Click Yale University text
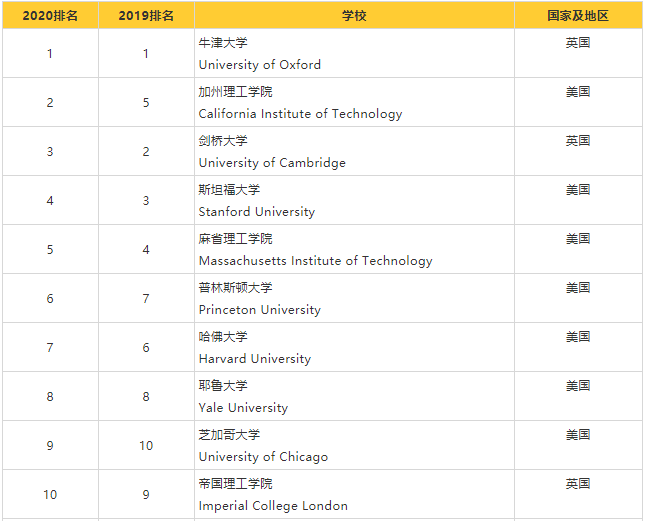The height and width of the screenshot is (521, 645). click(243, 408)
